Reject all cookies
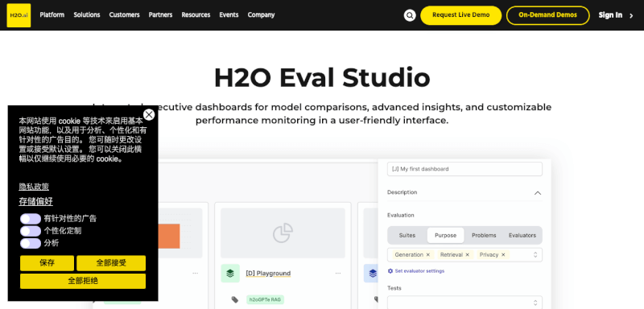The width and height of the screenshot is (644, 309). tap(83, 281)
